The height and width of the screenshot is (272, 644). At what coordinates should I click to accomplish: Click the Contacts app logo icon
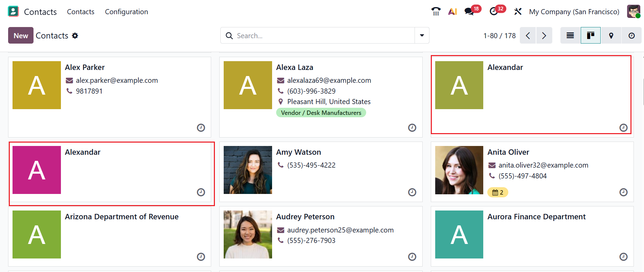coord(13,11)
